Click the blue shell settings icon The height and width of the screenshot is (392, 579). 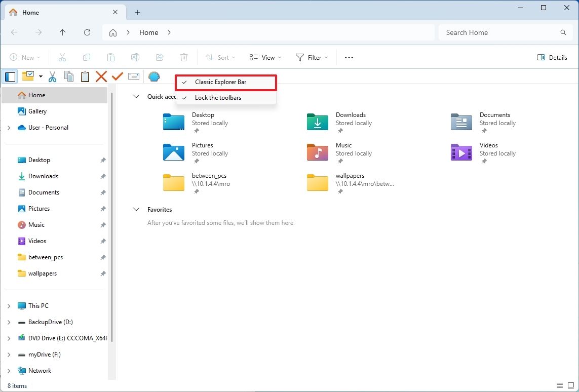pyautogui.click(x=153, y=76)
